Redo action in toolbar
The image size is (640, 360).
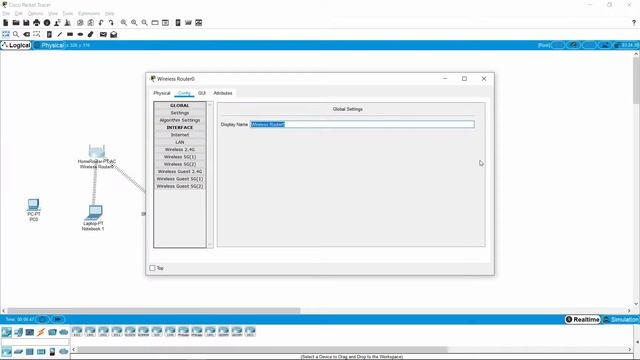coord(111,23)
